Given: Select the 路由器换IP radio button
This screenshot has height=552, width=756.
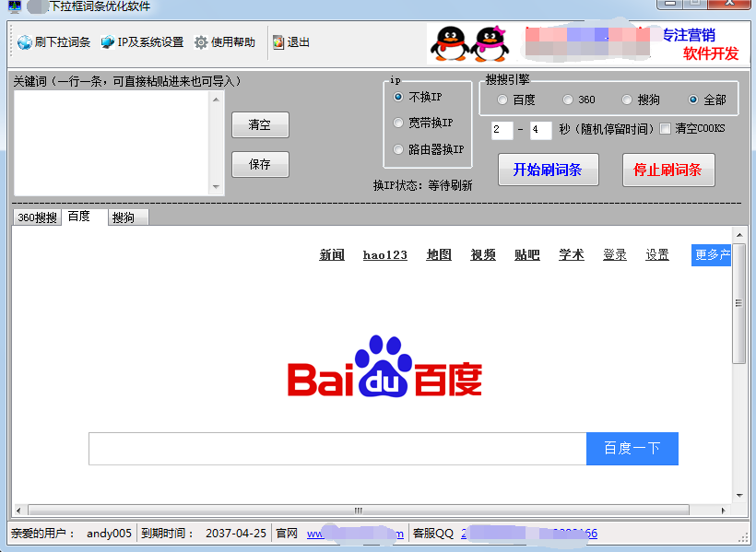Looking at the screenshot, I should click(x=397, y=149).
